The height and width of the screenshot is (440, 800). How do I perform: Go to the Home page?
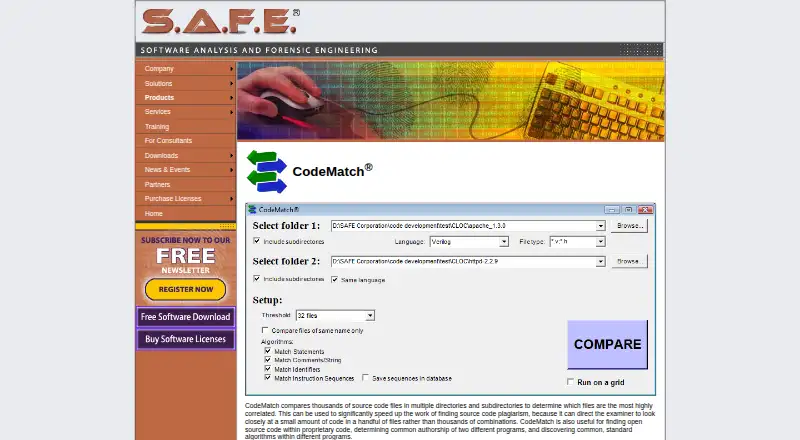click(185, 213)
